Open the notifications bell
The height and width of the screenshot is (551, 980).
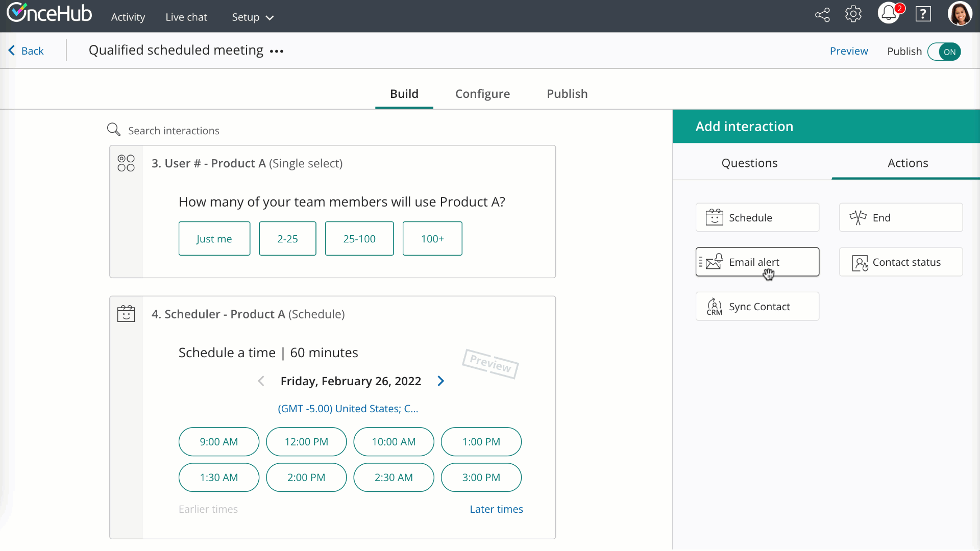pyautogui.click(x=889, y=14)
